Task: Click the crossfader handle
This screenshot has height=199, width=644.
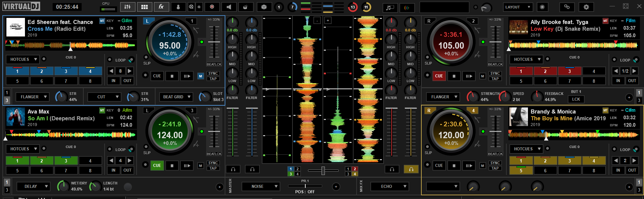Action: [323, 171]
